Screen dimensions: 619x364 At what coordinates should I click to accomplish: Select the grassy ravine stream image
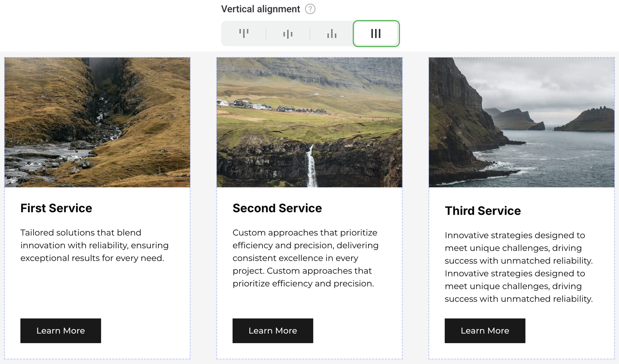tap(97, 122)
